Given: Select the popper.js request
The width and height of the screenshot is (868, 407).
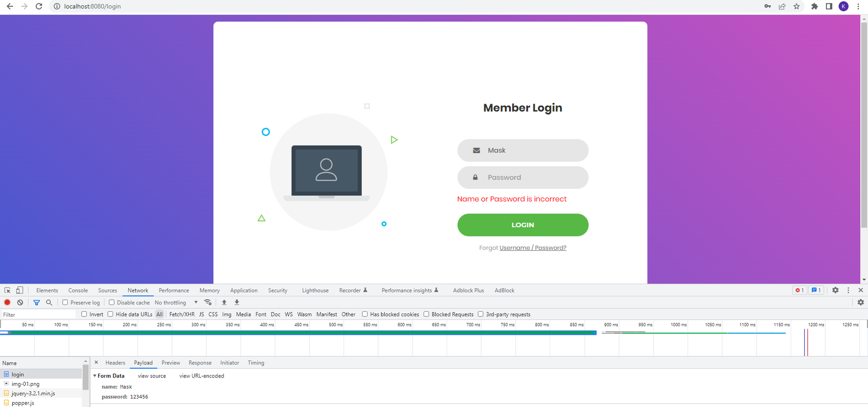Looking at the screenshot, I should click(41, 403).
